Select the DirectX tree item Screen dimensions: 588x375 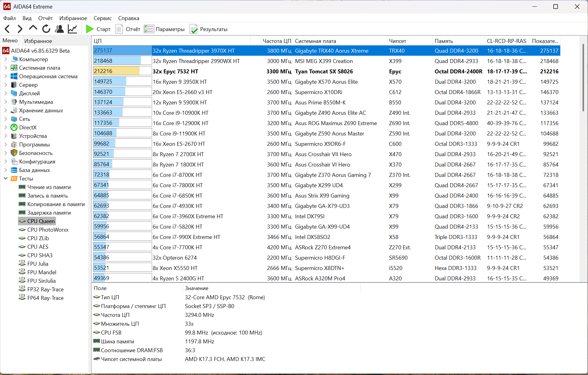[28, 128]
